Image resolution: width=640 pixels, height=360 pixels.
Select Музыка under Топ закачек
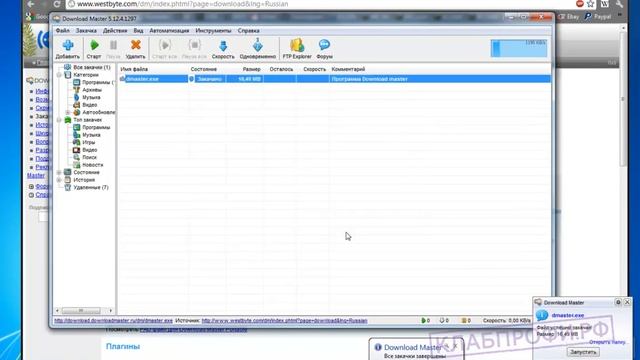click(91, 135)
